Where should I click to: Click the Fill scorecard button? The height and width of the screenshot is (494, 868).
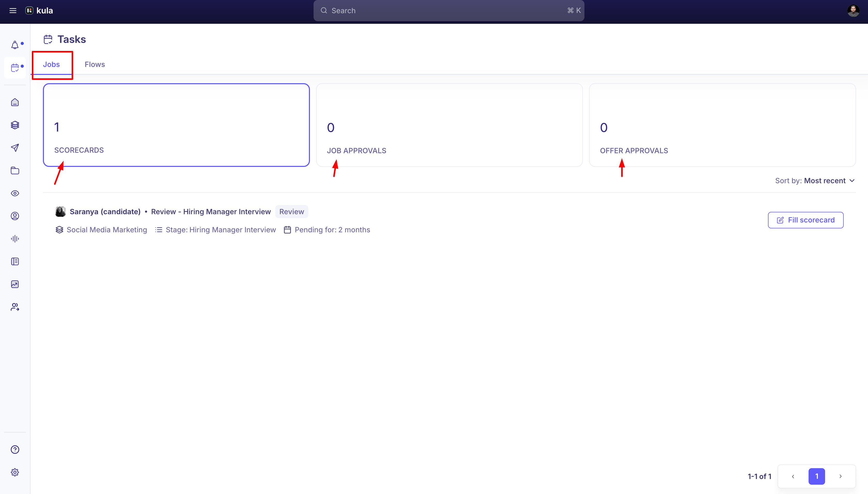(805, 220)
